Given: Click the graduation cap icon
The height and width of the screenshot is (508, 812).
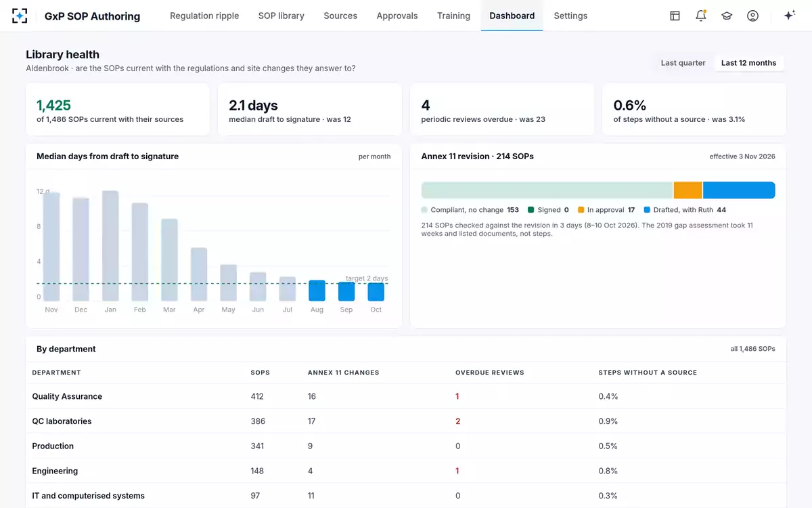Looking at the screenshot, I should click(x=727, y=16).
